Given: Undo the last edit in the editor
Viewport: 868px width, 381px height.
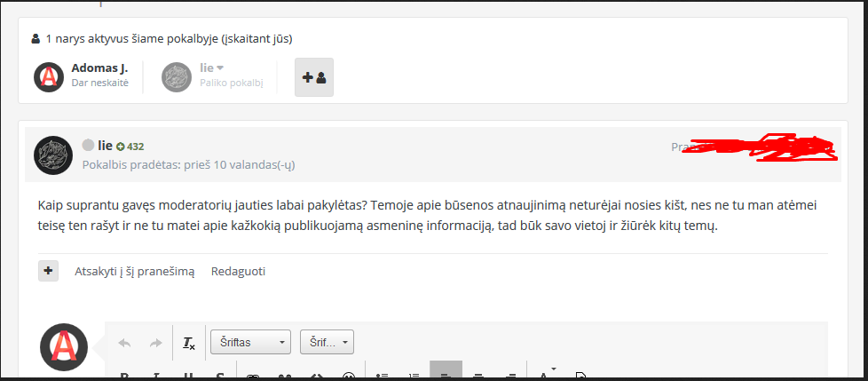Looking at the screenshot, I should pyautogui.click(x=124, y=344).
